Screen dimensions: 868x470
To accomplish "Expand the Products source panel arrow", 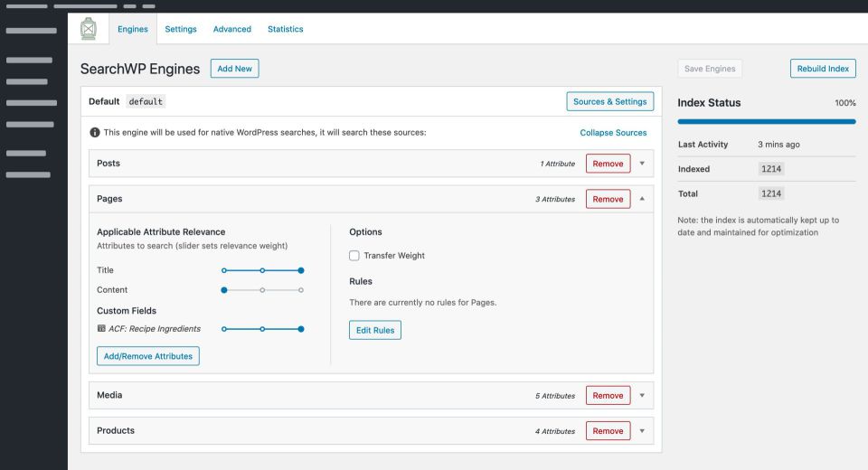I will tap(642, 431).
